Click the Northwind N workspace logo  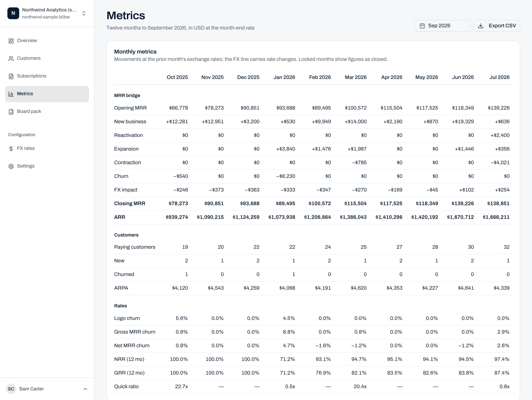pos(13,13)
